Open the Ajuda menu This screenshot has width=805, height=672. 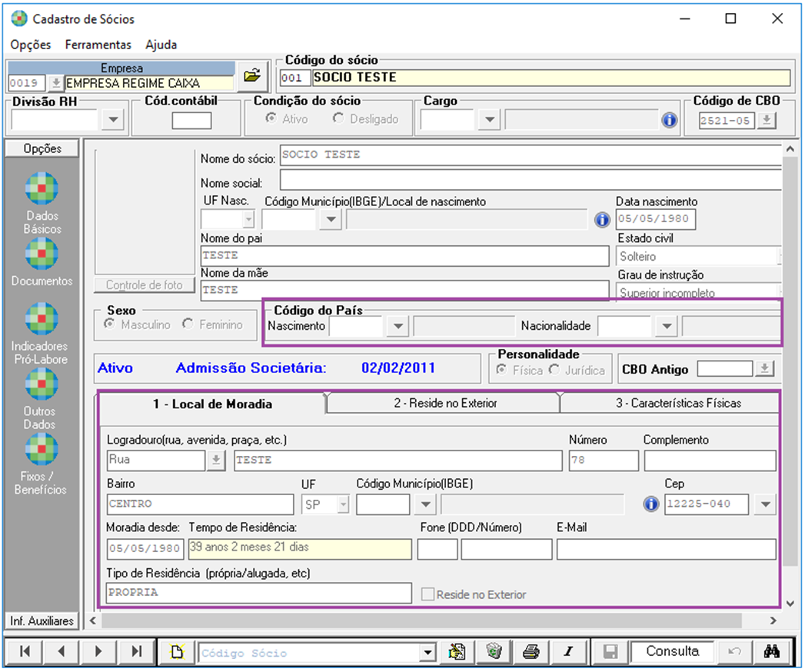pyautogui.click(x=161, y=45)
